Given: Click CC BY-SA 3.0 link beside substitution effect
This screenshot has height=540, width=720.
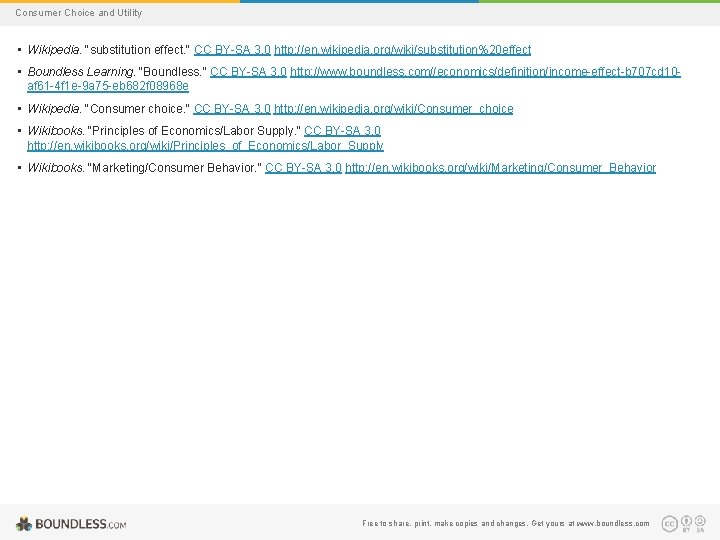Looking at the screenshot, I should point(232,50).
